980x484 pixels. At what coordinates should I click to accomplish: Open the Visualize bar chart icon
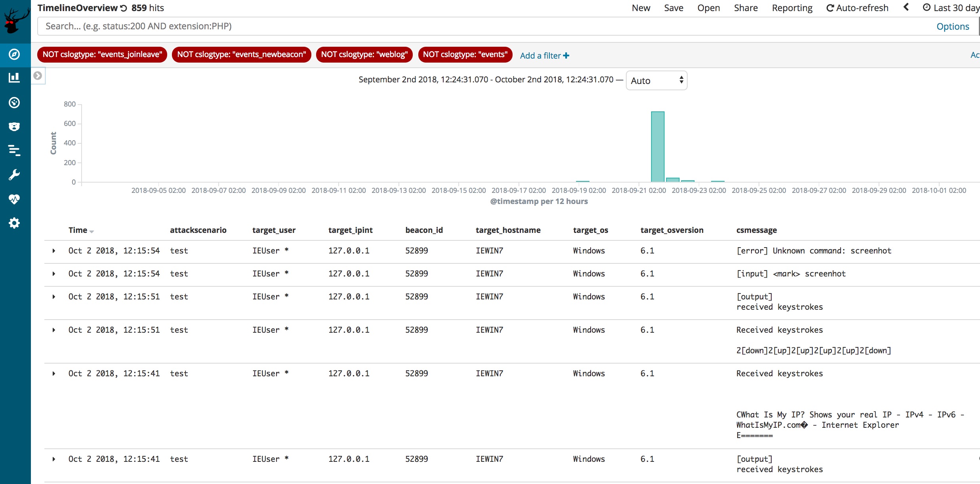click(14, 78)
